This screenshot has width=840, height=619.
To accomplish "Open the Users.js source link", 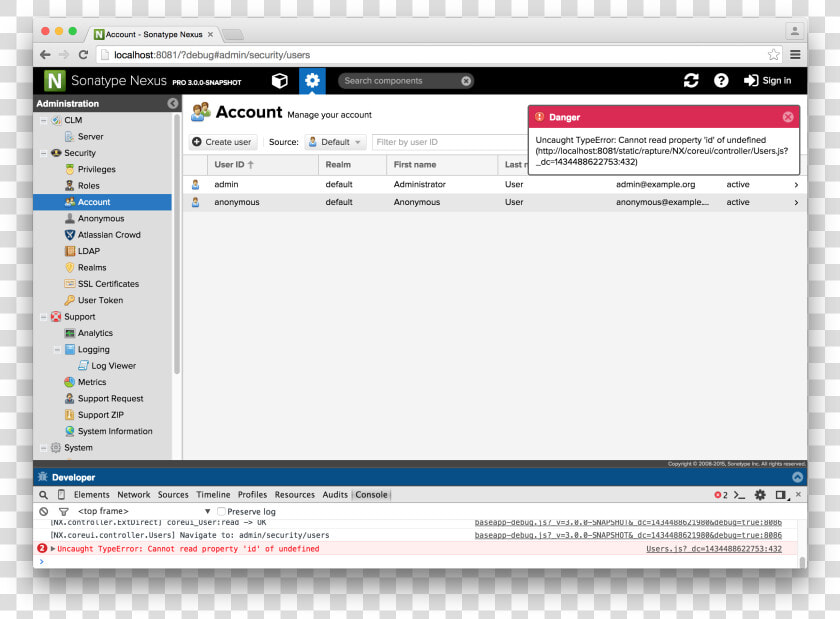I will click(x=714, y=549).
